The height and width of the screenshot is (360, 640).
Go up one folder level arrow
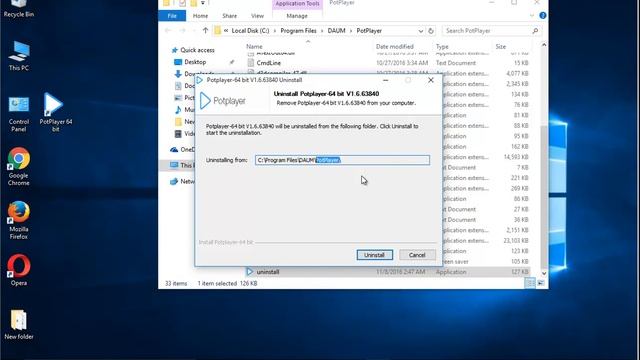[x=205, y=31]
